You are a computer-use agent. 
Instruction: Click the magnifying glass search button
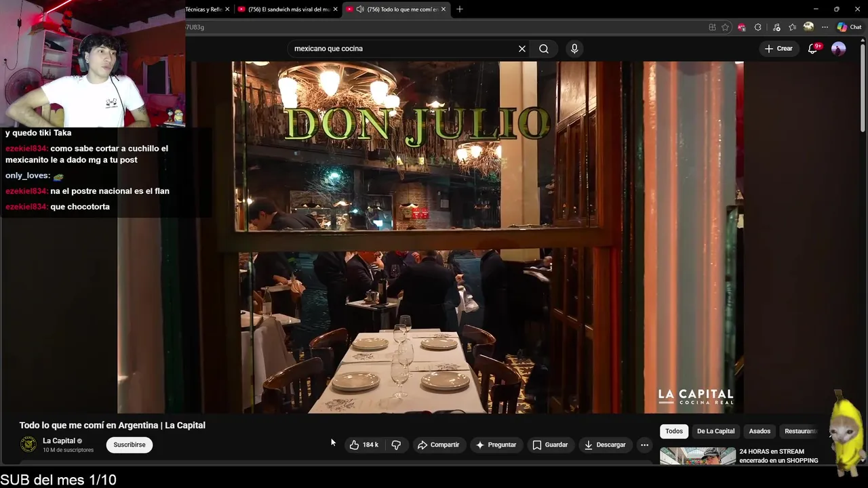544,49
